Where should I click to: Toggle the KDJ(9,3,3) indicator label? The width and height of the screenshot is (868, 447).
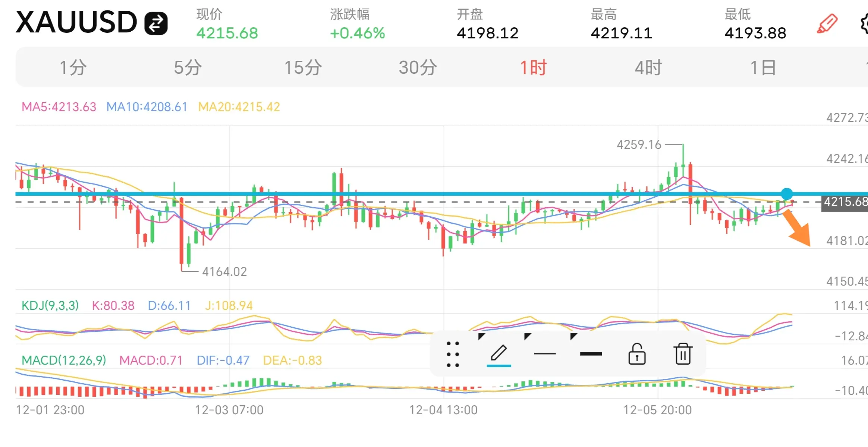click(x=50, y=306)
